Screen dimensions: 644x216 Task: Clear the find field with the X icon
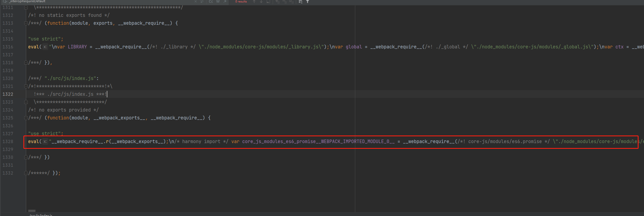click(x=195, y=1)
